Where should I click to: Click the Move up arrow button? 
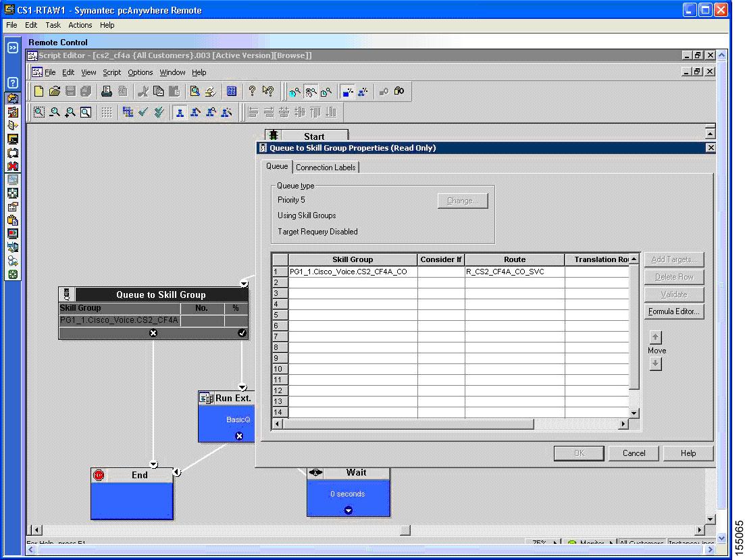(x=656, y=337)
